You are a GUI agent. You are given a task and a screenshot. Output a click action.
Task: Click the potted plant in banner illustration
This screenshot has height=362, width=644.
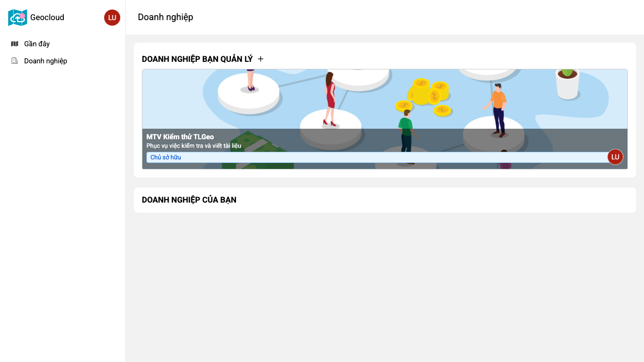pyautogui.click(x=567, y=83)
